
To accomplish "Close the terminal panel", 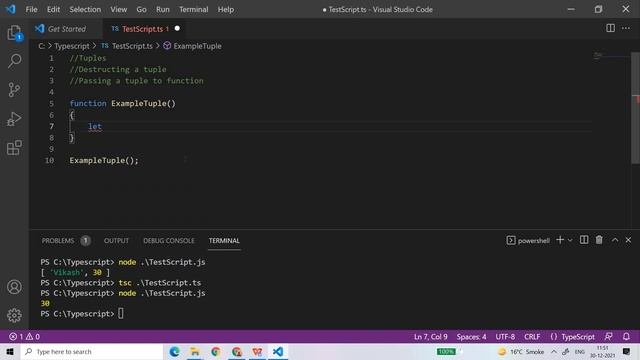I will tap(628, 240).
